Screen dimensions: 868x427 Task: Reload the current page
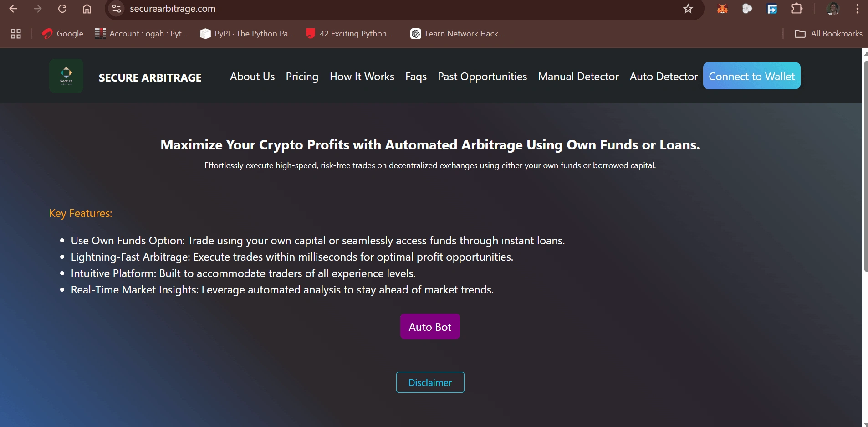click(x=62, y=9)
